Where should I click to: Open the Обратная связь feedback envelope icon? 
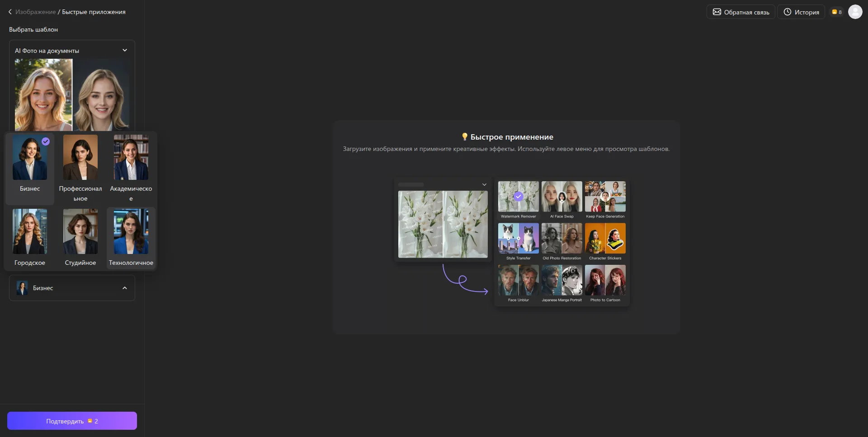[x=717, y=12]
